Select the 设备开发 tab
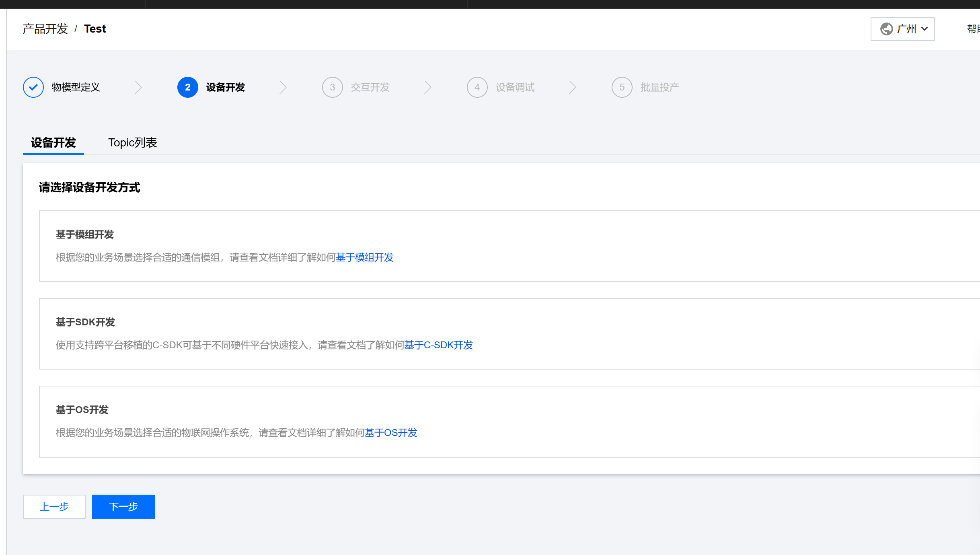 (53, 143)
